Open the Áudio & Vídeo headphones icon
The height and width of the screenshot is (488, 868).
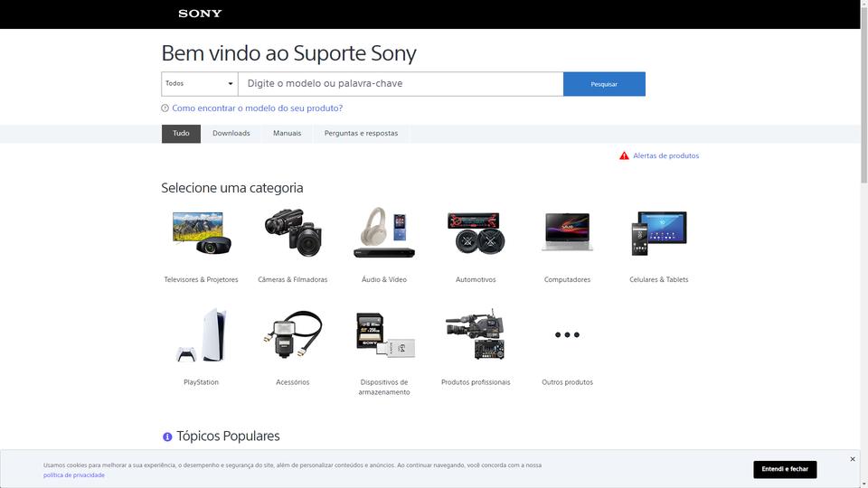[384, 233]
